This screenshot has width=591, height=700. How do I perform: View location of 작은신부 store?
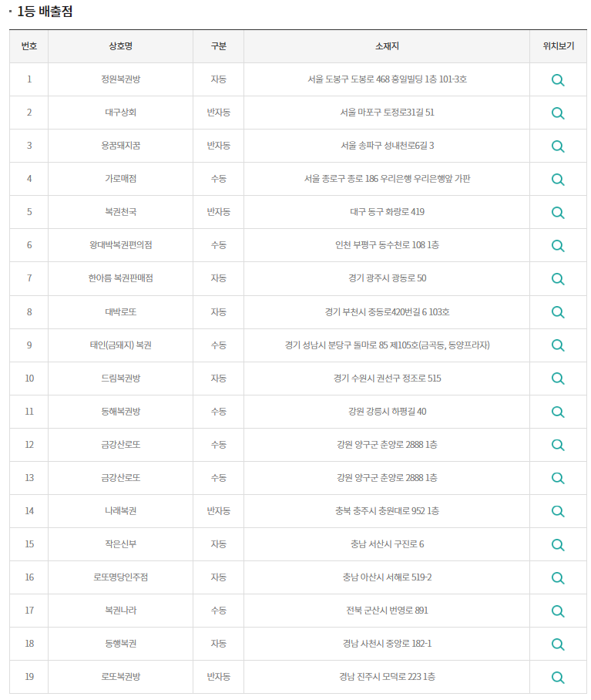pos(558,544)
